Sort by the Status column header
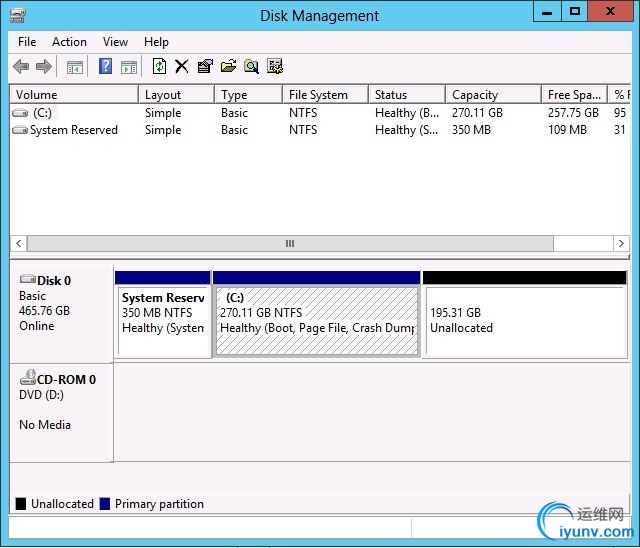 coord(407,95)
